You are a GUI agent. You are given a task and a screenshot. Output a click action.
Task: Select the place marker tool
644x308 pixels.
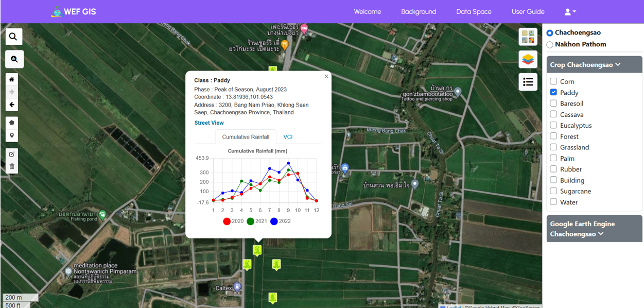[x=12, y=135]
